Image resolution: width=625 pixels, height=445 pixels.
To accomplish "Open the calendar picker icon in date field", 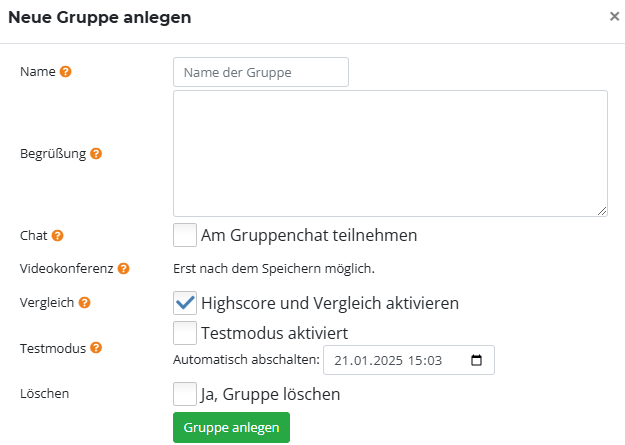I will 476,360.
